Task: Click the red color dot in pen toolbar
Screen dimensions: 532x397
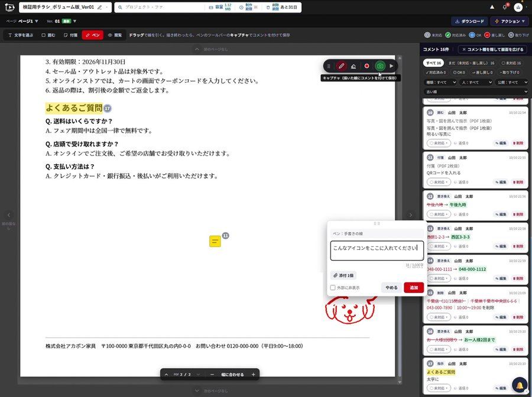Action: (x=366, y=66)
